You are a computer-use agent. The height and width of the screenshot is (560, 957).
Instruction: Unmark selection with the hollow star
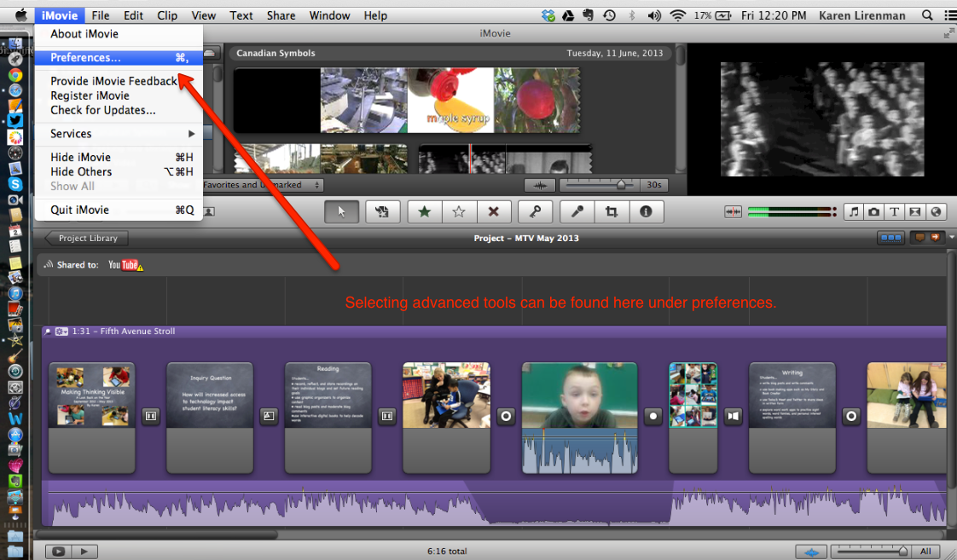(x=459, y=211)
